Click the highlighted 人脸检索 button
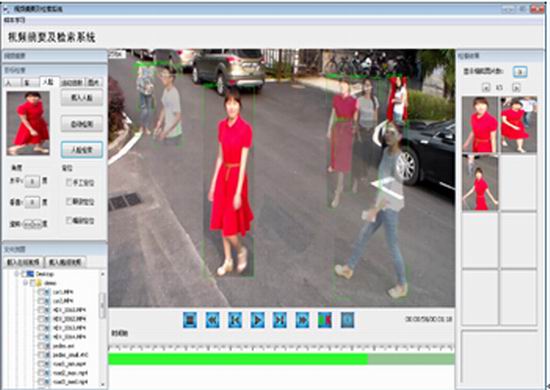The width and height of the screenshot is (550, 390). tap(82, 150)
